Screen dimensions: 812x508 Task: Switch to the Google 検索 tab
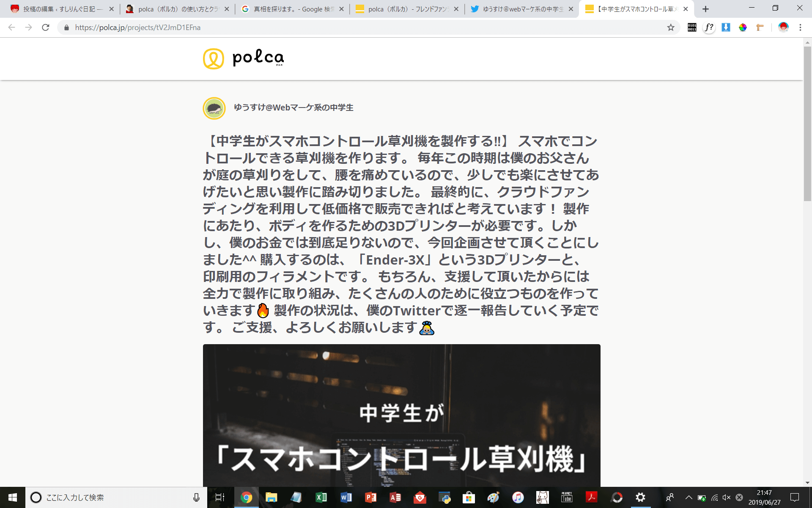click(293, 9)
